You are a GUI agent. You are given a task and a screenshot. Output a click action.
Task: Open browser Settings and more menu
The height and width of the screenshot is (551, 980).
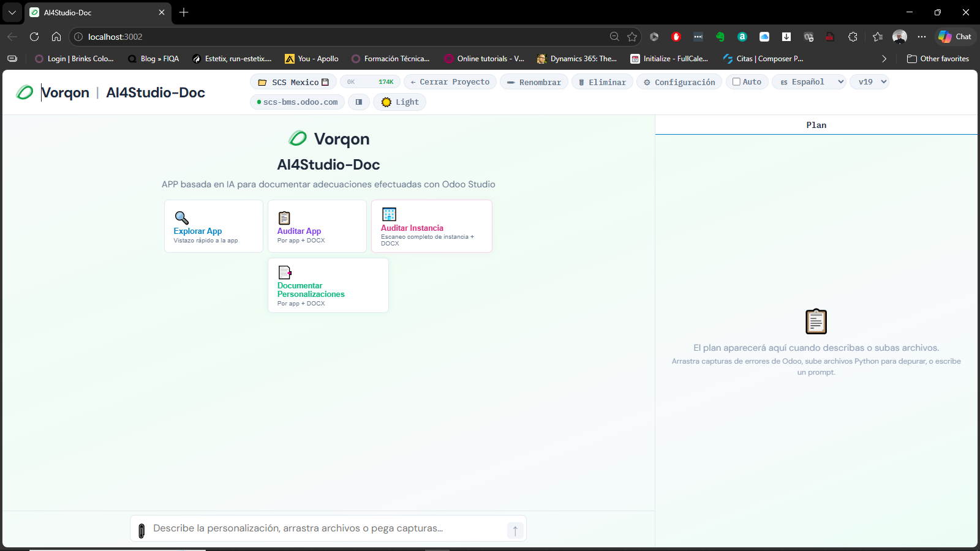[x=922, y=37]
